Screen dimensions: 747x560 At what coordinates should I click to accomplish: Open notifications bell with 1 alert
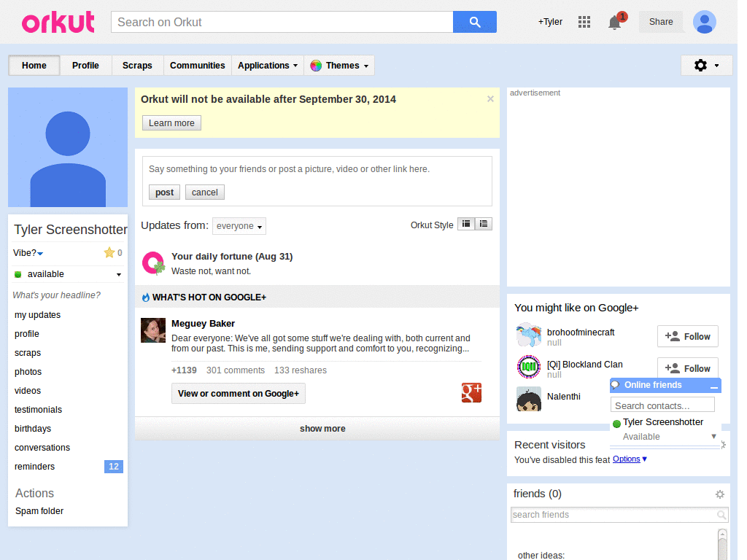[616, 22]
